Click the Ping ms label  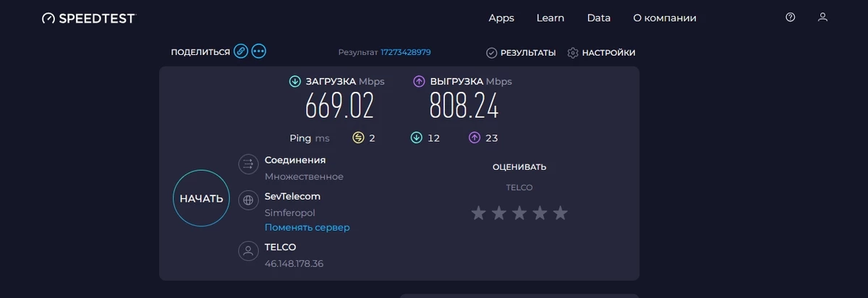(x=309, y=138)
